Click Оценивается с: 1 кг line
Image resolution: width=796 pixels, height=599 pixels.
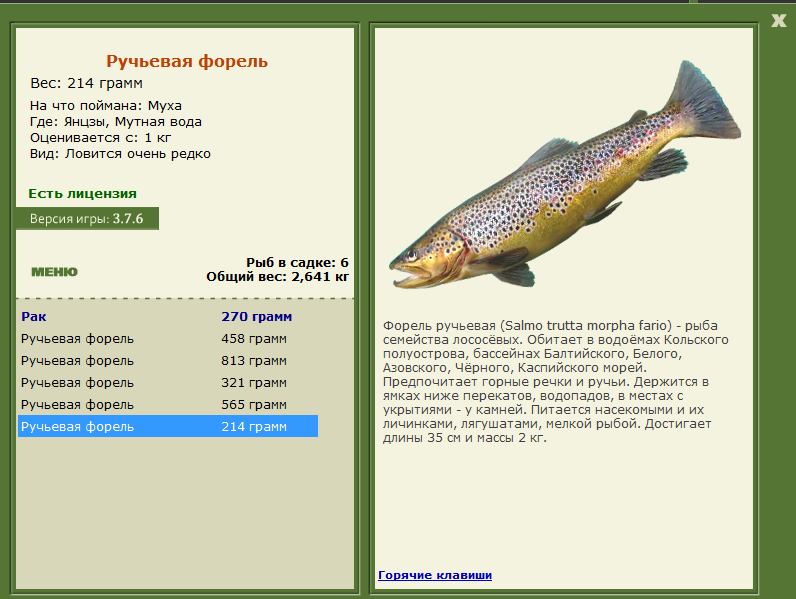[101, 138]
